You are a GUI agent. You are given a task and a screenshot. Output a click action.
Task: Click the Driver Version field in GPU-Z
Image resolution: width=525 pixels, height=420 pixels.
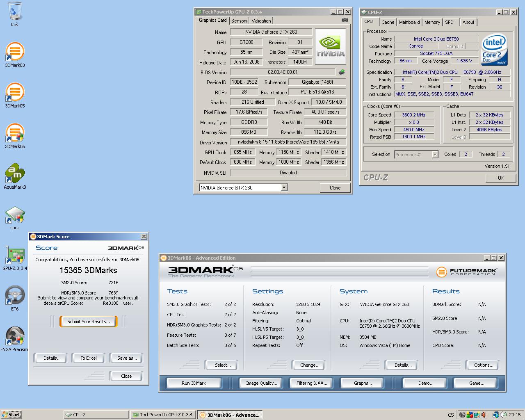tap(288, 142)
